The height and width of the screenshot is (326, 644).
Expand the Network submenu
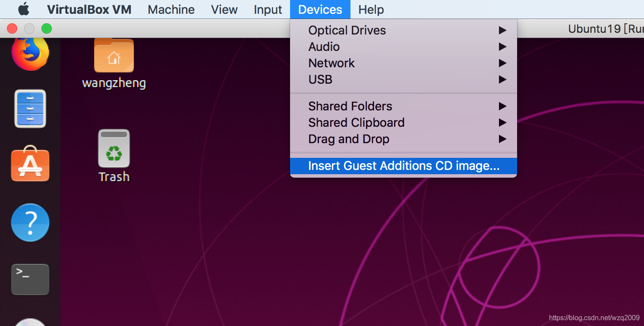click(404, 63)
